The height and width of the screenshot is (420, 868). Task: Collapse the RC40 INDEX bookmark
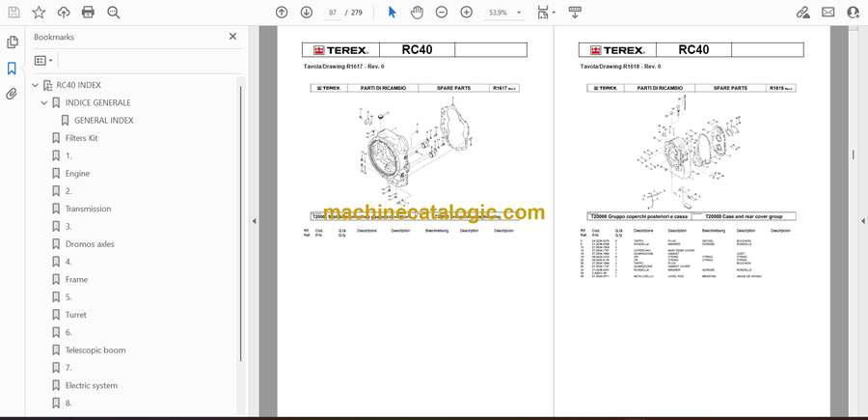36,85
